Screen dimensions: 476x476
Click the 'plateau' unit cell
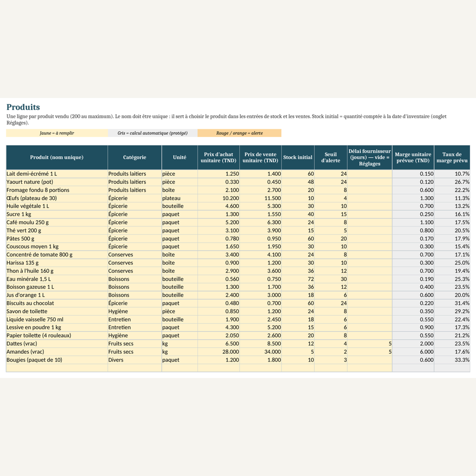coord(180,198)
